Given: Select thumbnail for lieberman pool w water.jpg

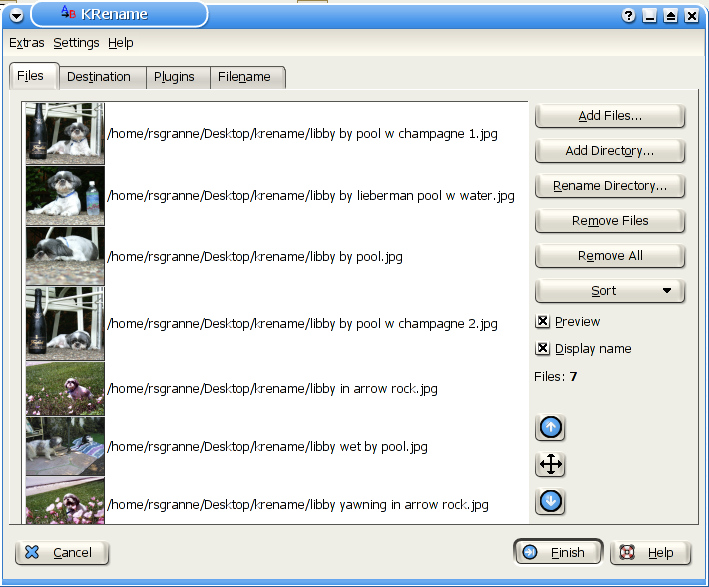Looking at the screenshot, I should [x=65, y=195].
